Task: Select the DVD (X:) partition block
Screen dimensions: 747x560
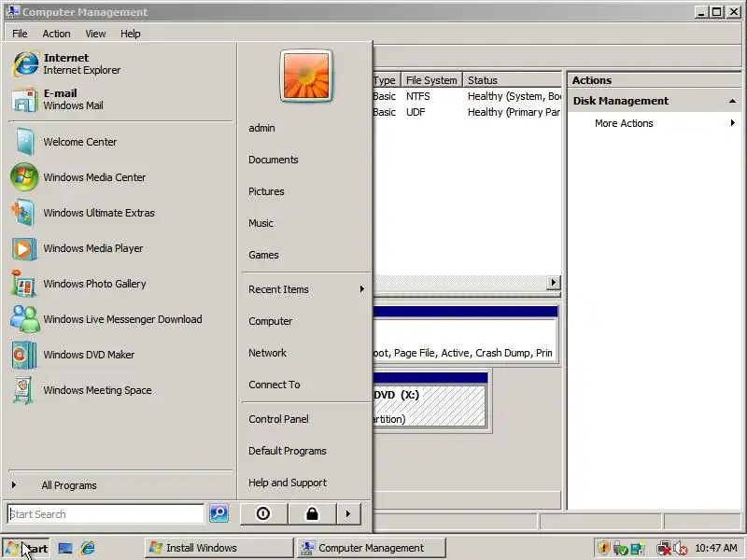Action: pos(430,400)
